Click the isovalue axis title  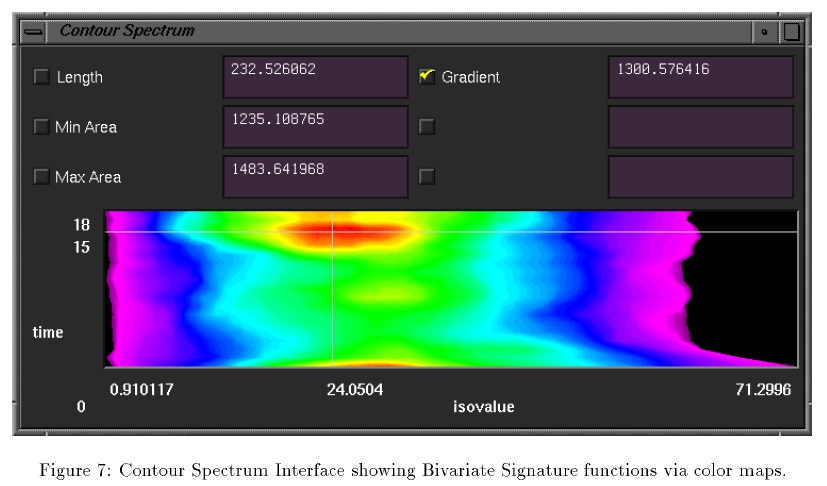click(484, 406)
